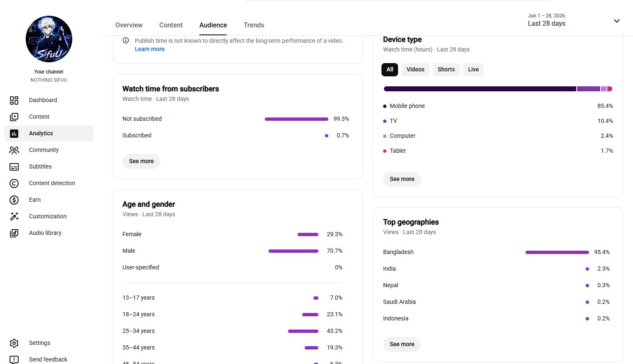633x364 pixels.
Task: Click the Mobile phone segment of device bar
Action: [480, 89]
